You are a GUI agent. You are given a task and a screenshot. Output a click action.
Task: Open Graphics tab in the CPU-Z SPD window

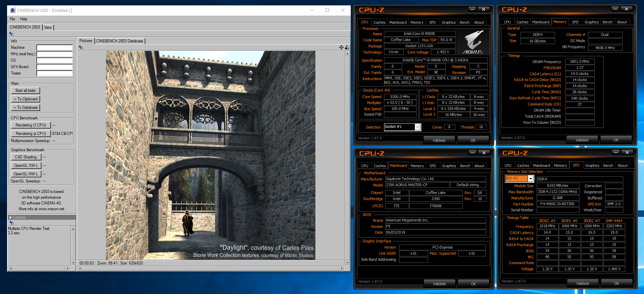[592, 165]
